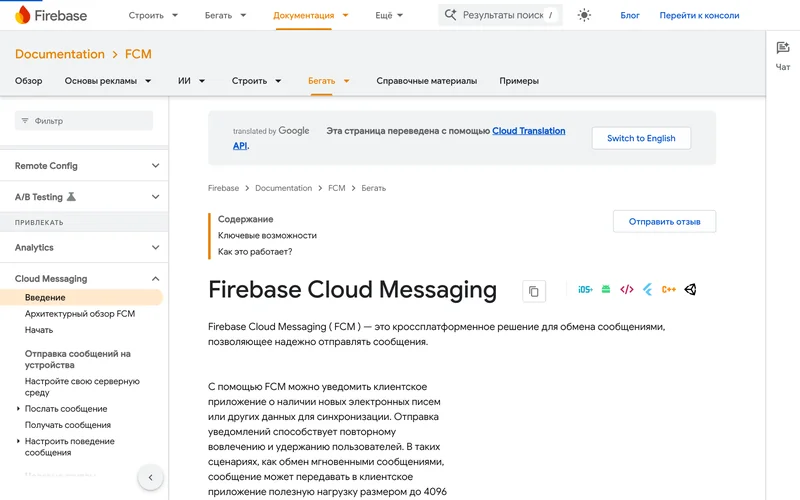This screenshot has height=500, width=800.
Task: Open the Справочные материалы tab
Action: 427,81
